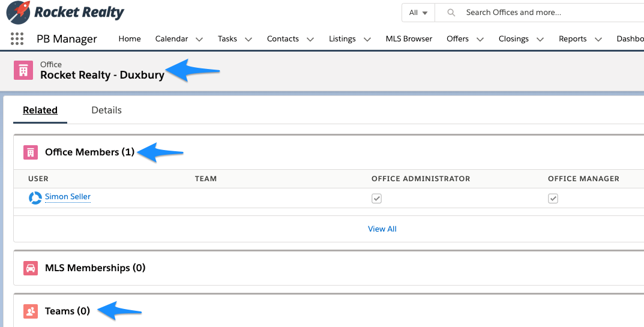
Task: Open the Simon Seller user link
Action: tap(68, 197)
